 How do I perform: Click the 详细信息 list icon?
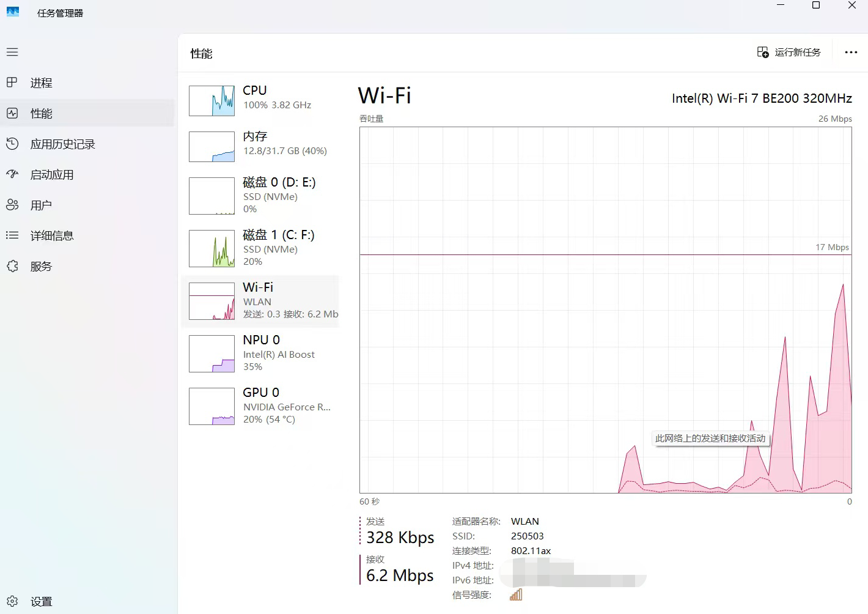[x=12, y=235]
